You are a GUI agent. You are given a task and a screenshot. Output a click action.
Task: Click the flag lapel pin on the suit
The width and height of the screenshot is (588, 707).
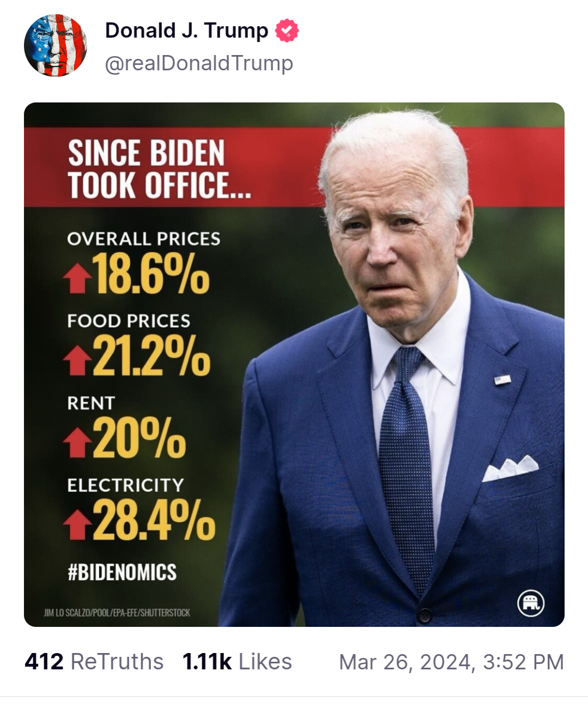[x=502, y=380]
